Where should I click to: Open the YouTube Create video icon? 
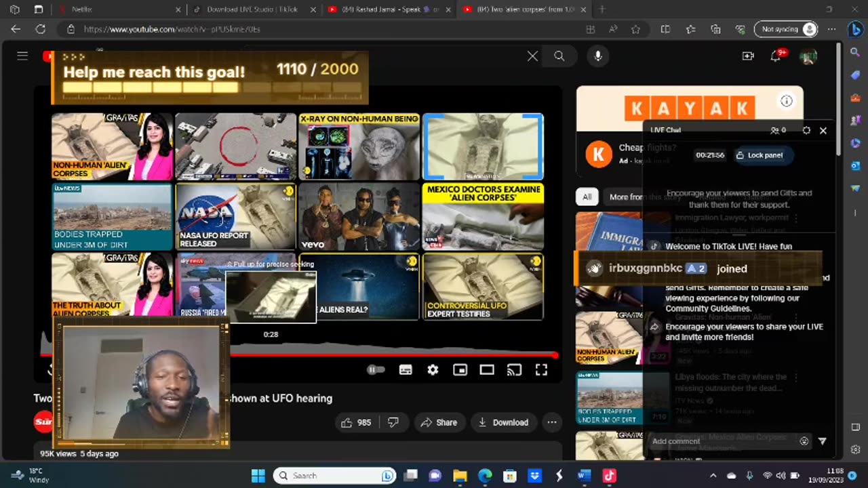pos(748,56)
